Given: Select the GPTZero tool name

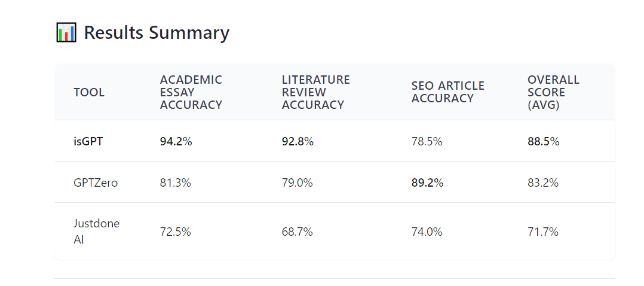Looking at the screenshot, I should [96, 182].
